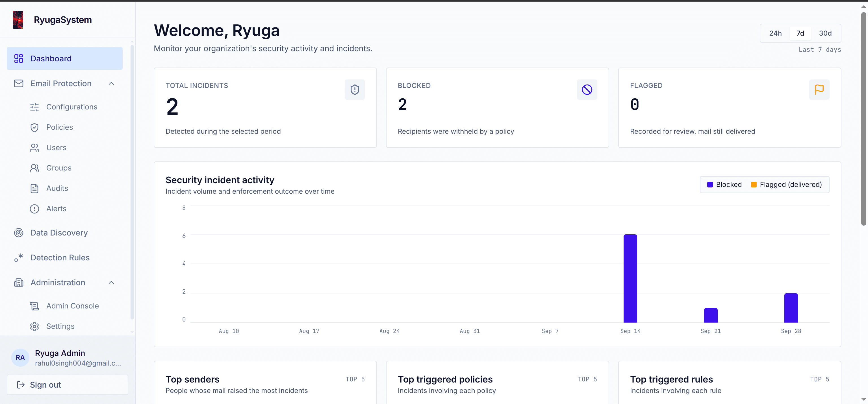Click the Total Incidents shield alert icon
This screenshot has height=404, width=868.
(x=355, y=89)
